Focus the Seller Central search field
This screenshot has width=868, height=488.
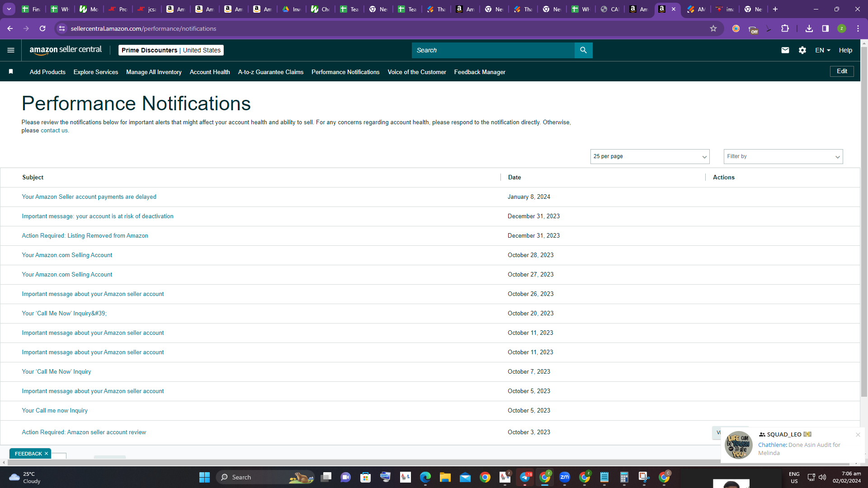[493, 50]
